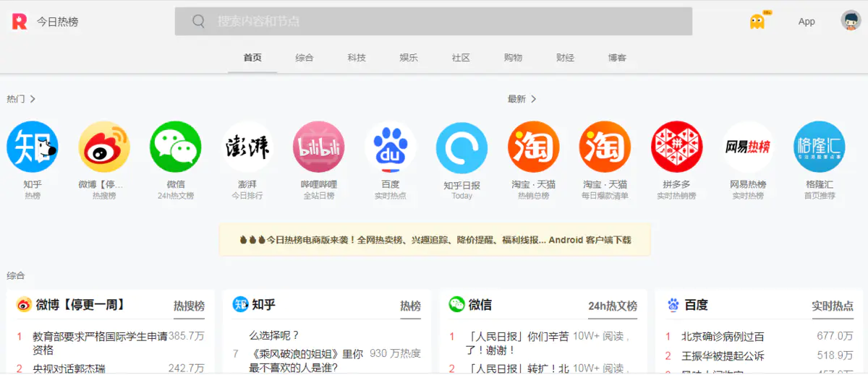868x375 pixels.
Task: Open the 百度 实时热点 paw icon
Action: click(x=391, y=147)
